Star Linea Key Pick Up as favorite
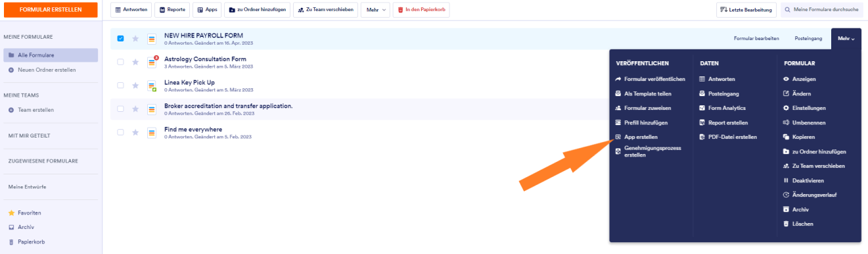868x254 pixels. coord(135,86)
